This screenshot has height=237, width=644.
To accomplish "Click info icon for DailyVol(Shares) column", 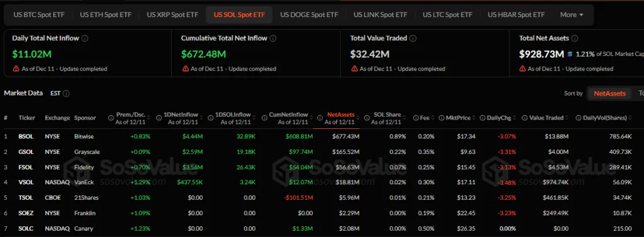I will (579, 118).
